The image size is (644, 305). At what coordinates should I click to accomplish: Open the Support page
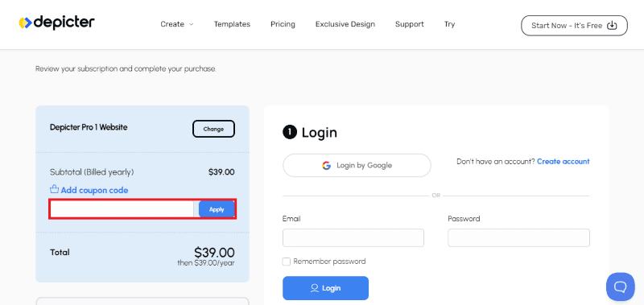[410, 24]
